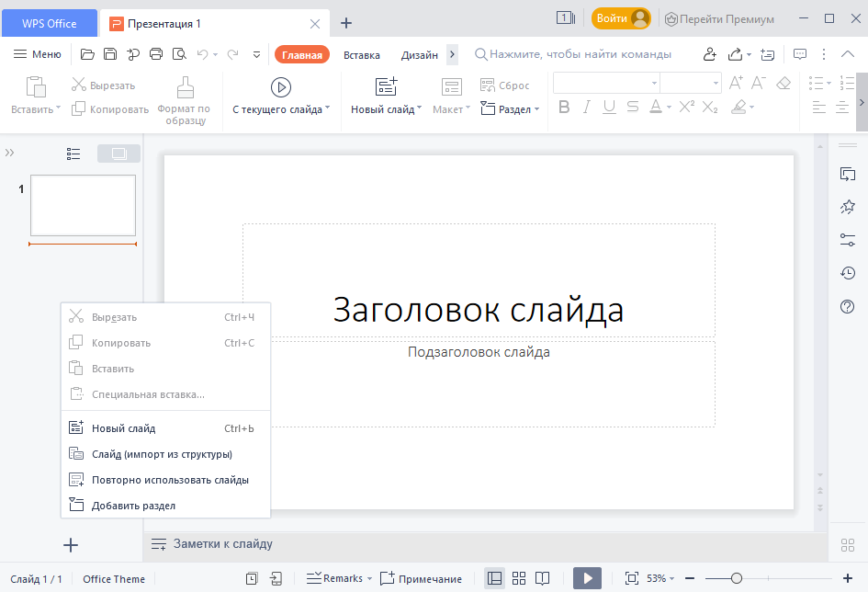This screenshot has width=868, height=592.
Task: Click the Save icon in quick toolbar
Action: point(110,54)
